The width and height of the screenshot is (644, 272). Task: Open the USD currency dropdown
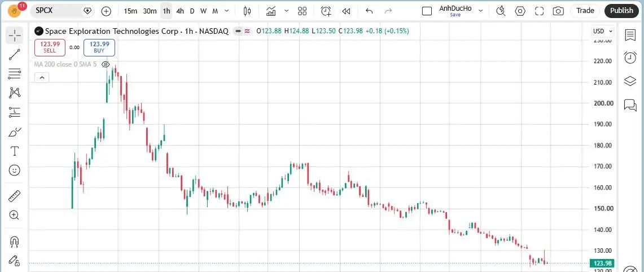(x=603, y=31)
